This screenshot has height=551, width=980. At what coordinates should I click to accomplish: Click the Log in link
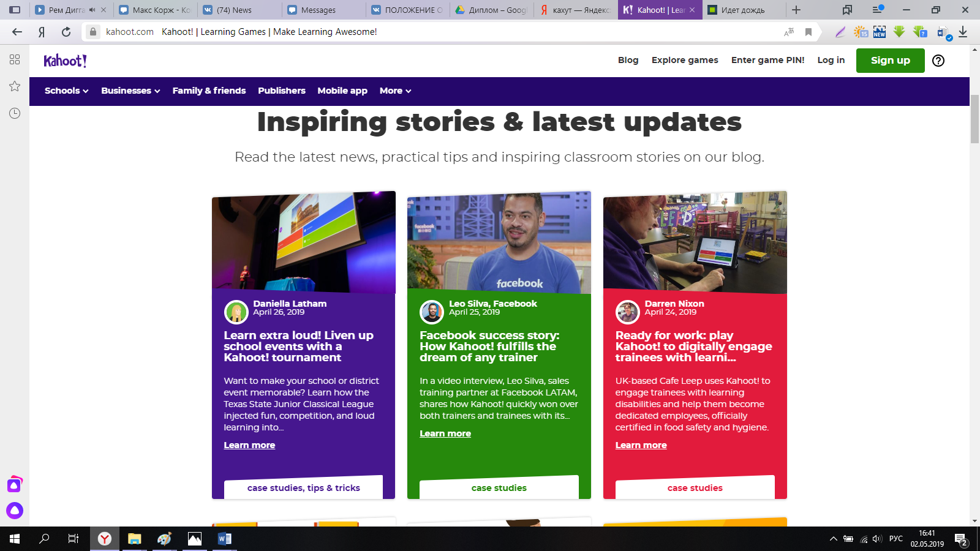(x=831, y=60)
